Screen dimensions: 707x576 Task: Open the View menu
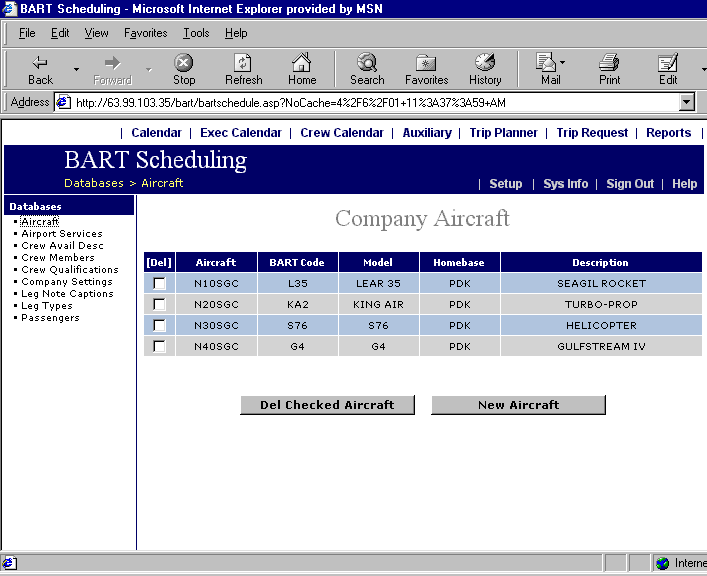(97, 33)
